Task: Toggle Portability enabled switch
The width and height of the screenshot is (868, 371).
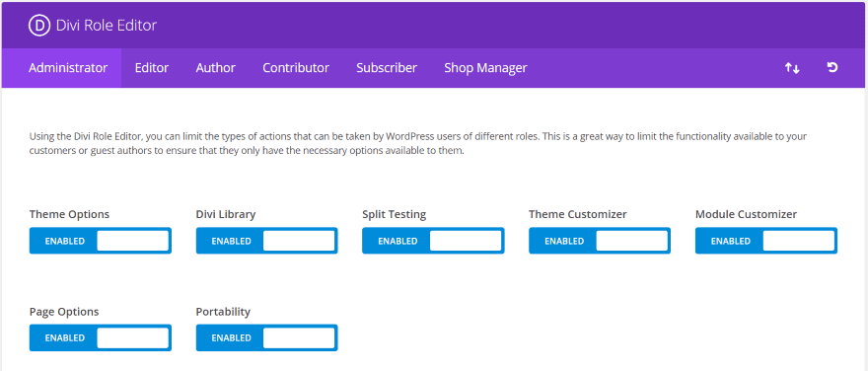Action: 267,337
